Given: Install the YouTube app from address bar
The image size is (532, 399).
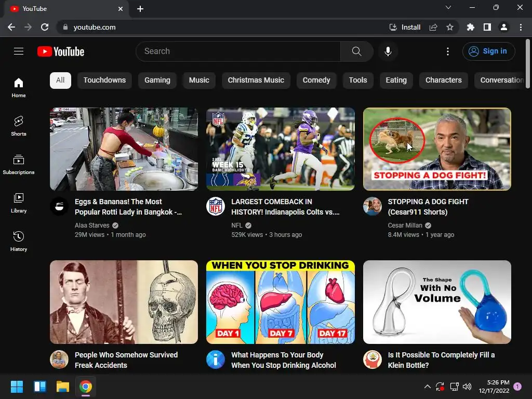Looking at the screenshot, I should pos(405,27).
